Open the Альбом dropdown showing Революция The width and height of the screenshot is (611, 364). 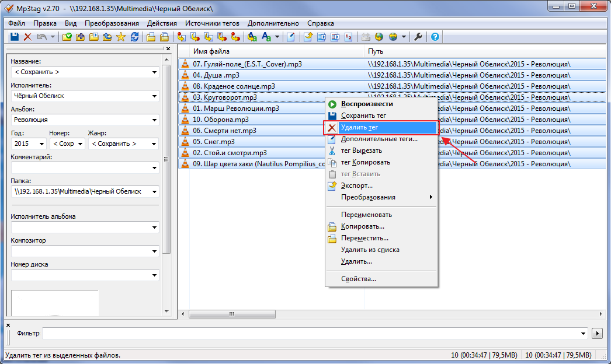point(154,120)
